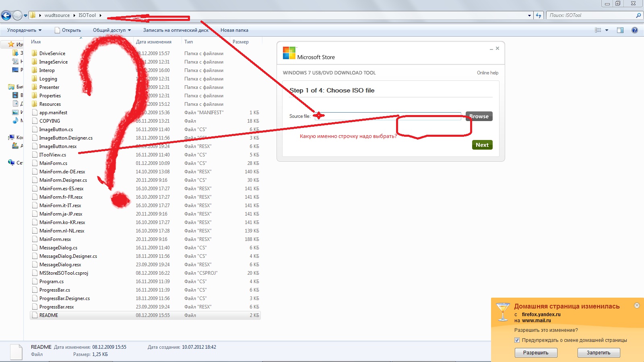The height and width of the screenshot is (362, 644).
Task: Close the USB/DVD Download Tool window
Action: (x=497, y=48)
